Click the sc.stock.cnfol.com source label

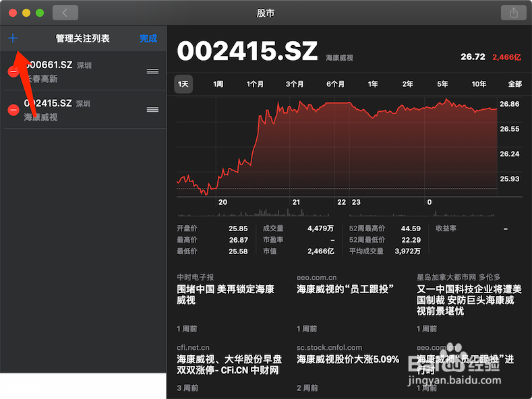click(x=329, y=347)
